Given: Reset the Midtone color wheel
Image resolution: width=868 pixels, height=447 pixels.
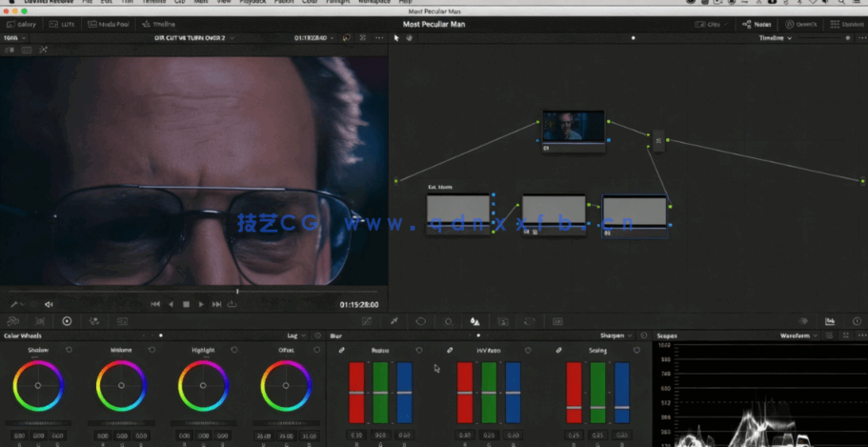Looking at the screenshot, I should 151,350.
